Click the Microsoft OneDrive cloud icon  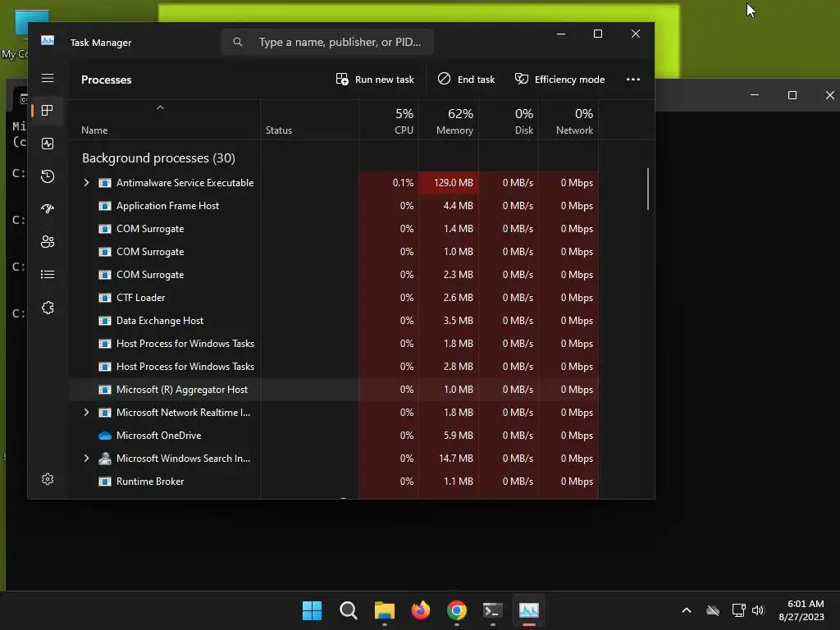point(105,436)
